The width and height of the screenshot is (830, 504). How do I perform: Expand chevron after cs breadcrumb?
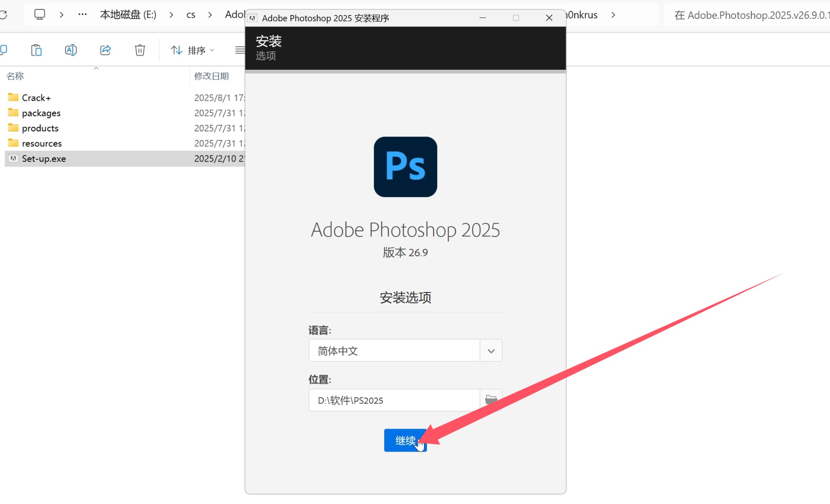[210, 15]
